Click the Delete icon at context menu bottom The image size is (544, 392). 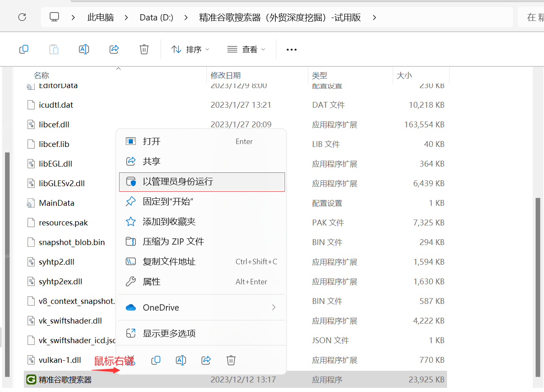231,360
